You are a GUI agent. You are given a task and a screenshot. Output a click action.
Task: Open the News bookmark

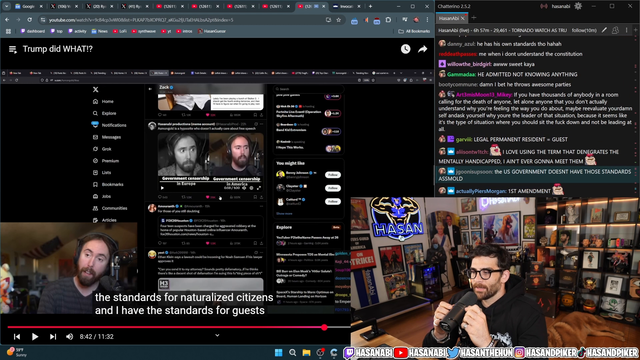tap(99, 31)
